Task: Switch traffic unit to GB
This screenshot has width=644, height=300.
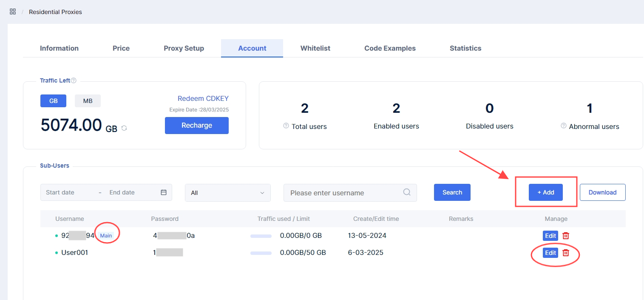Action: (x=54, y=101)
